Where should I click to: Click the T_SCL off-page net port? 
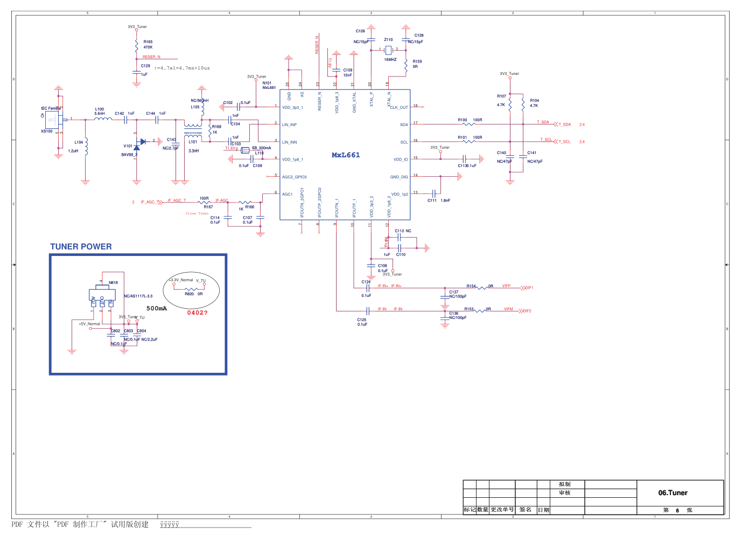564,142
